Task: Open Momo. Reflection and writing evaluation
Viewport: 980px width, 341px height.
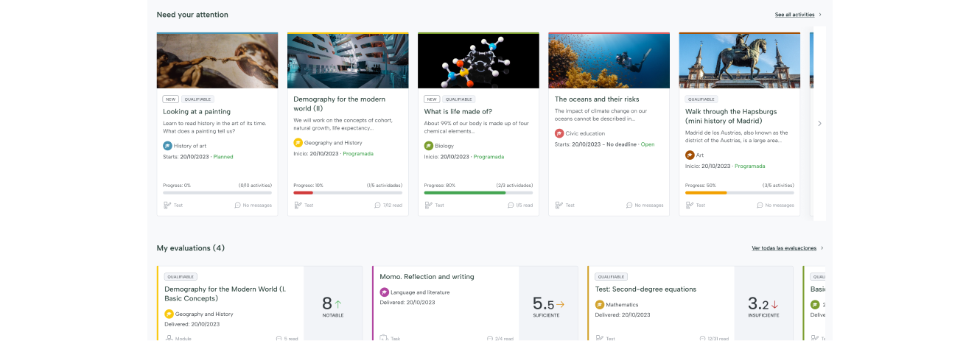Action: coord(427,277)
